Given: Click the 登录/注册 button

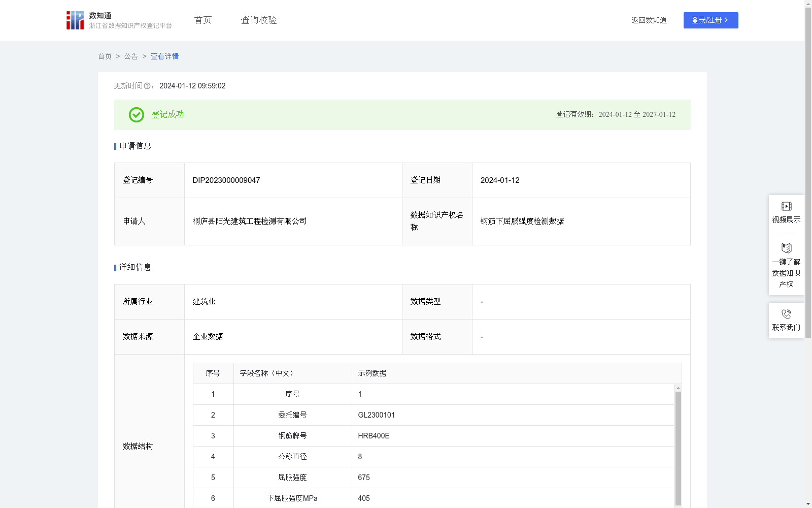Looking at the screenshot, I should [710, 20].
